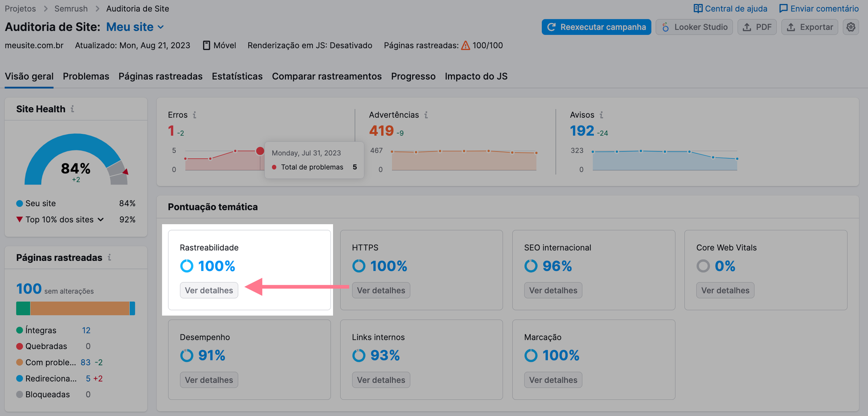Click Ver detalhes under SEO internacional
This screenshot has width=868, height=416.
click(x=553, y=290)
